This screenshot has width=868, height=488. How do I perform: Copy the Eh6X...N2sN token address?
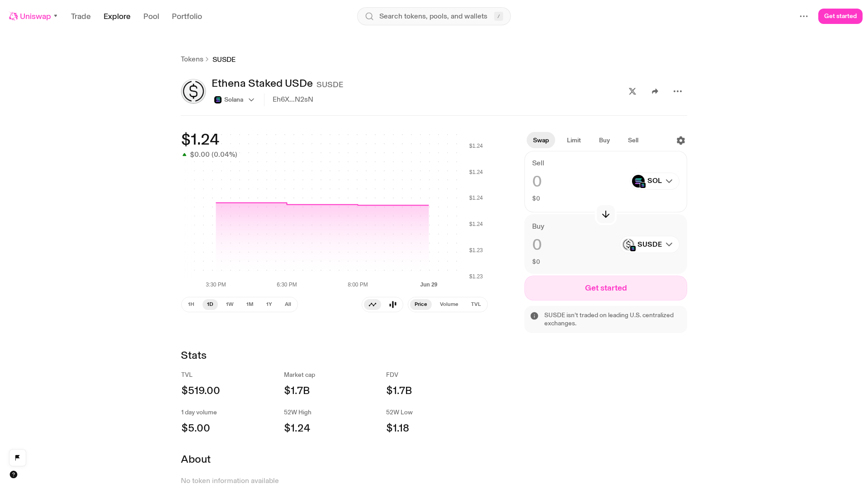293,99
